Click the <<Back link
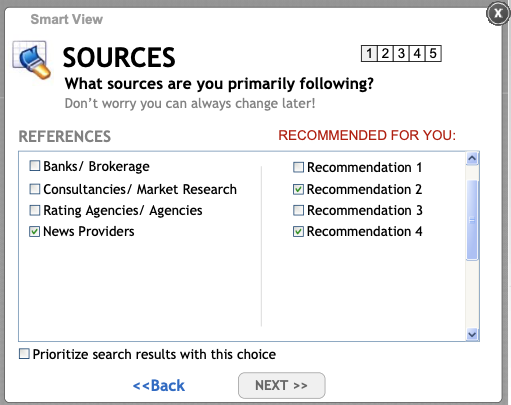Screen dimensions: 511x405 click(x=159, y=386)
